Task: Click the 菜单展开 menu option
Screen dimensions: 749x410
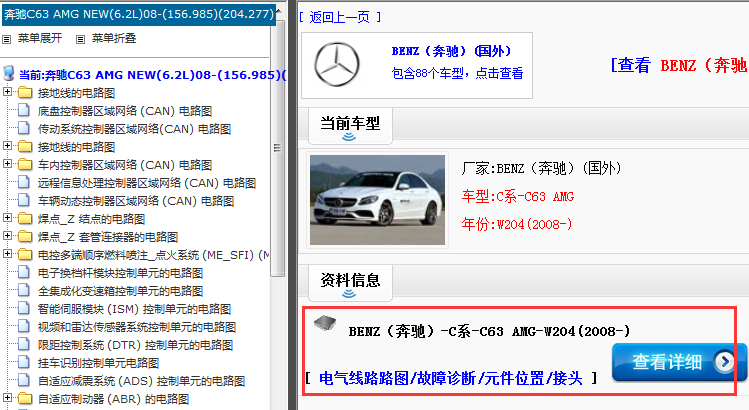Action: click(40, 38)
